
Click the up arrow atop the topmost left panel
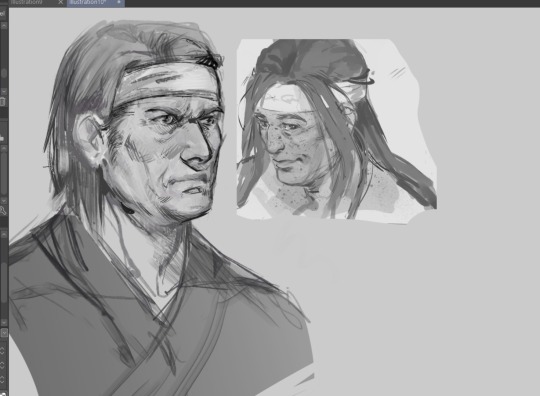4,25
